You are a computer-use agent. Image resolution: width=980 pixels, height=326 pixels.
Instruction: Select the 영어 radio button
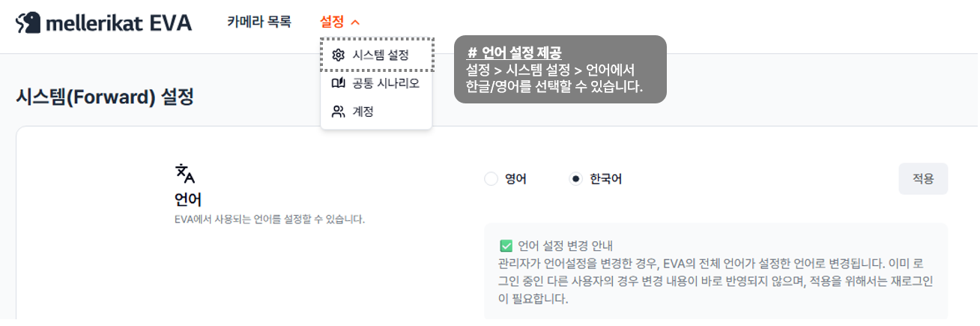(491, 179)
